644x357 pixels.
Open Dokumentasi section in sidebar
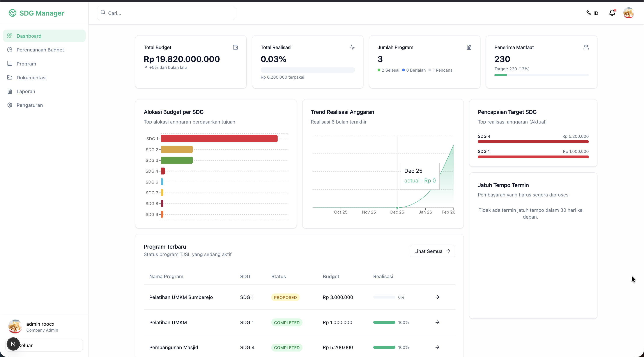[32, 78]
